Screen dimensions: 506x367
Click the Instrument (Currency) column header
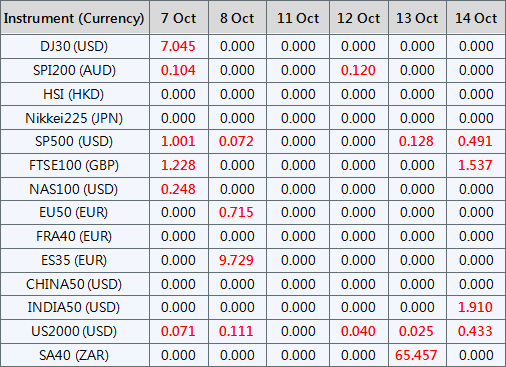click(74, 18)
